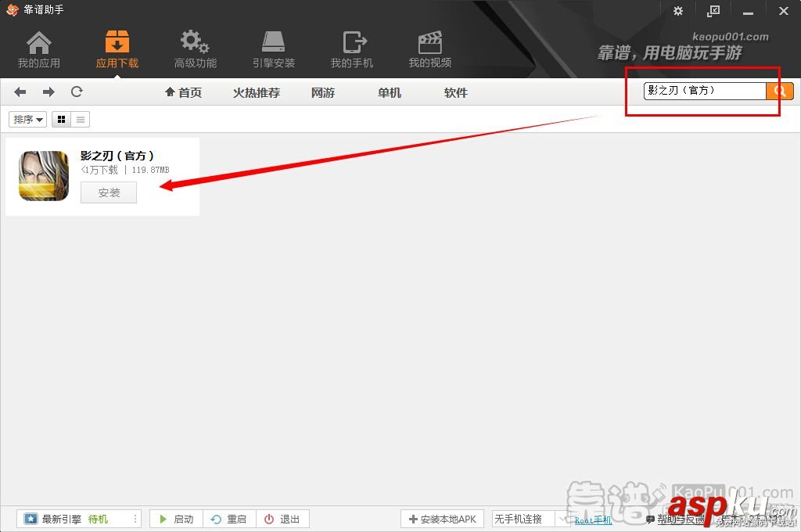The image size is (801, 532).
Task: Open the 我的手机 (My Phone) panel
Action: (x=352, y=47)
